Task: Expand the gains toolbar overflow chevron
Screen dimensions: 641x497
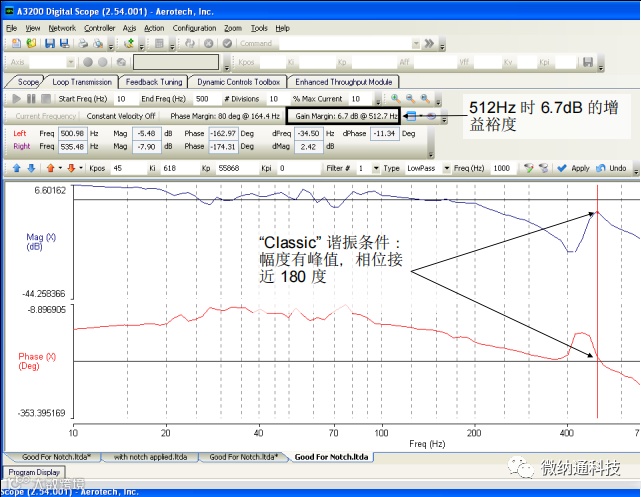Action: click(601, 65)
